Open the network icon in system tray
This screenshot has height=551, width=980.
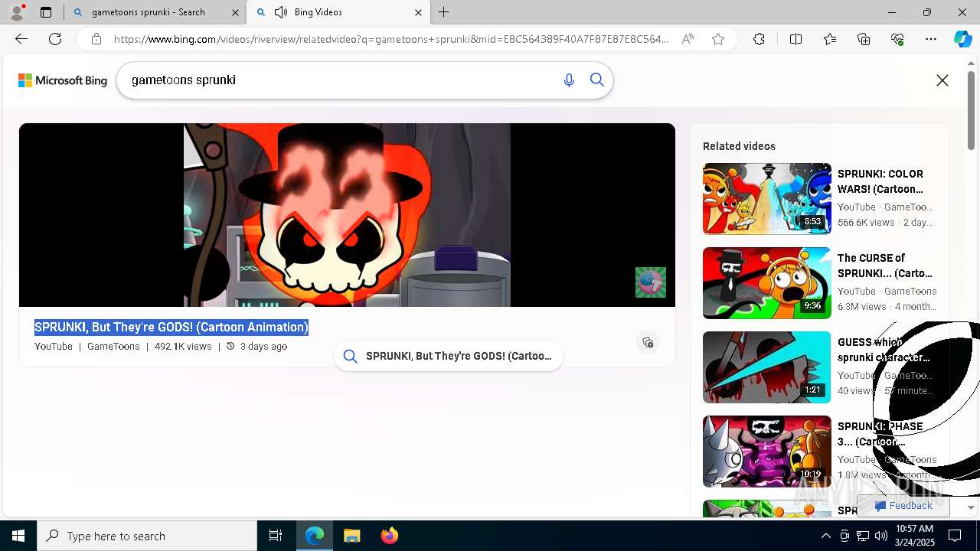point(862,536)
